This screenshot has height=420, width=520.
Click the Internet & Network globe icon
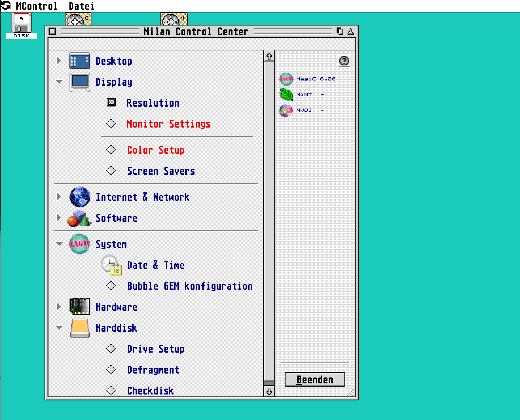click(80, 197)
